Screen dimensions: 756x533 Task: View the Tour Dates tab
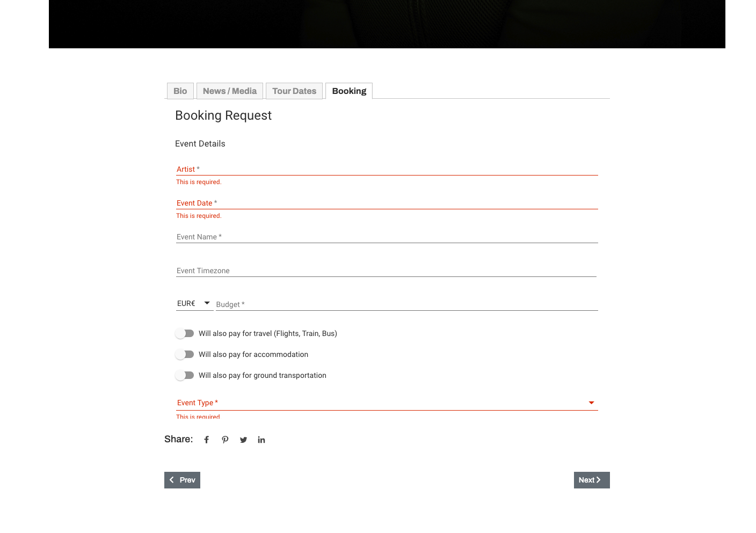294,91
